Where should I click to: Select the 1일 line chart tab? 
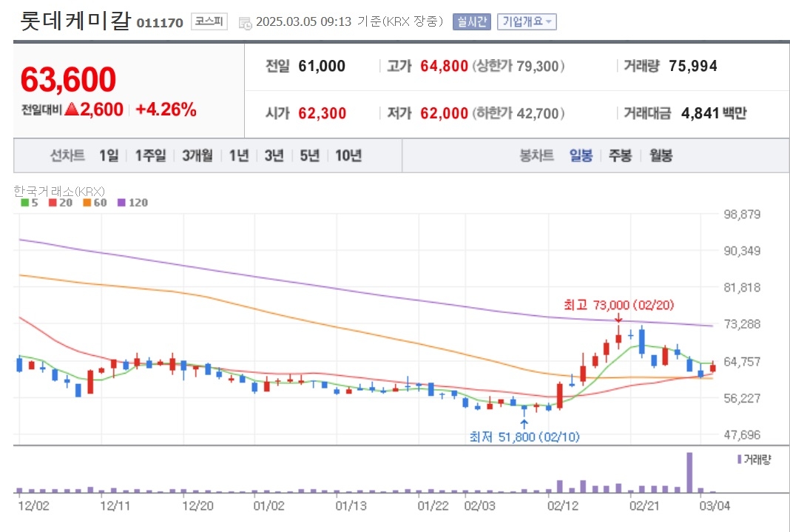click(109, 155)
